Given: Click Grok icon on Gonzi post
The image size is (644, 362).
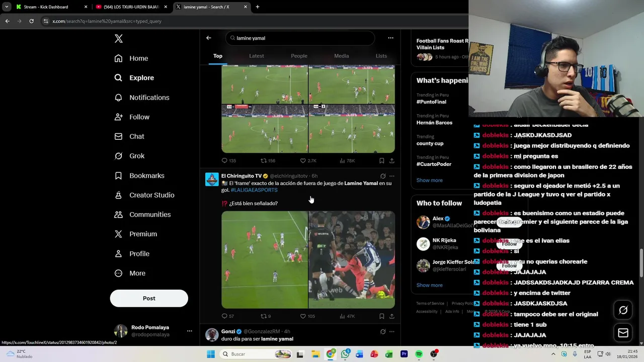Looking at the screenshot, I should pos(382,331).
